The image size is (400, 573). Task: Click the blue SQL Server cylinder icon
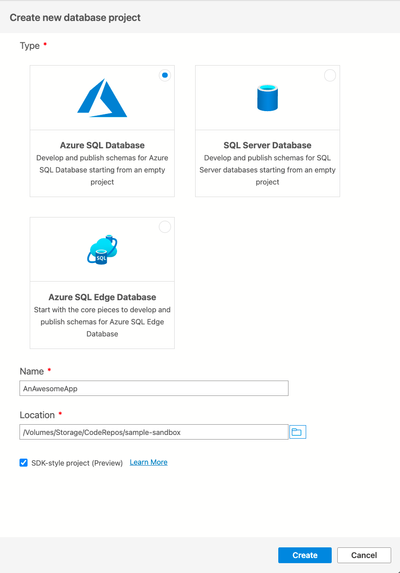click(267, 98)
